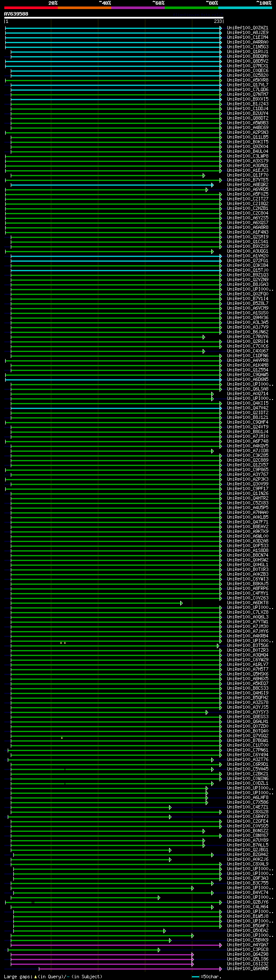Click the cyan ~100% identity legend segment
This screenshot has width=276, height=980.
click(x=245, y=8)
